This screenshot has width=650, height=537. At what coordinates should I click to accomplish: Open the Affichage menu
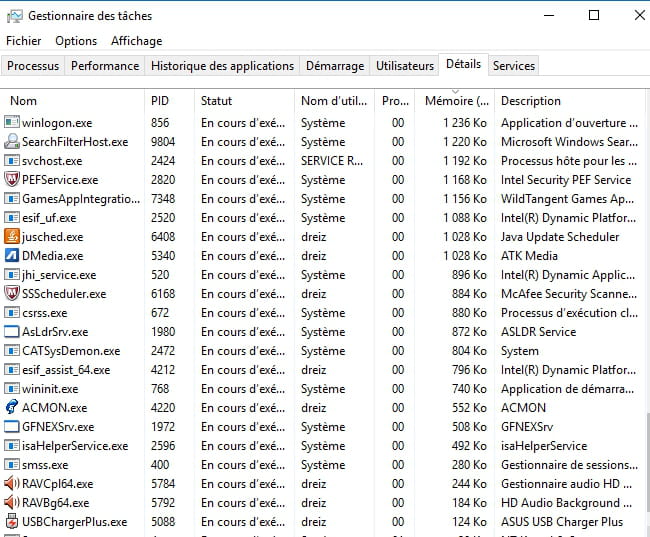(136, 41)
